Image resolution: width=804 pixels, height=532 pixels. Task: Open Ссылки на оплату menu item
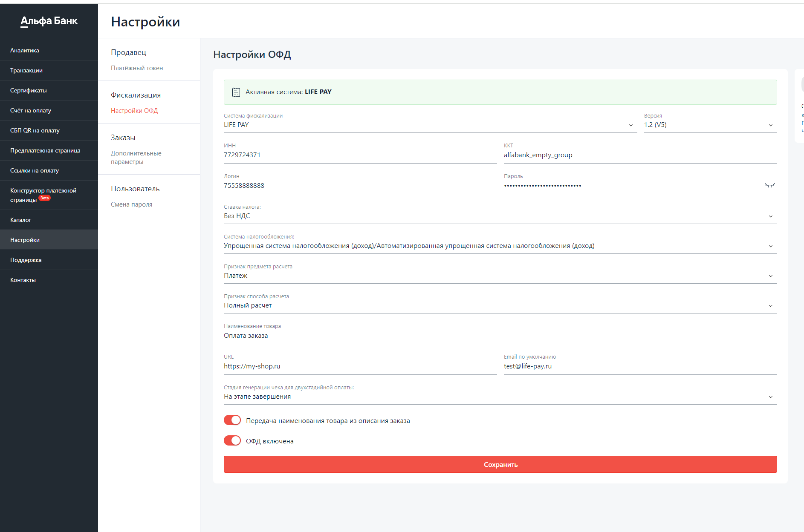(x=49, y=170)
